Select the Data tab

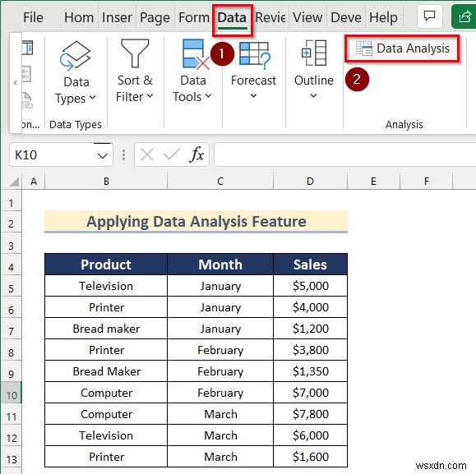tap(232, 17)
